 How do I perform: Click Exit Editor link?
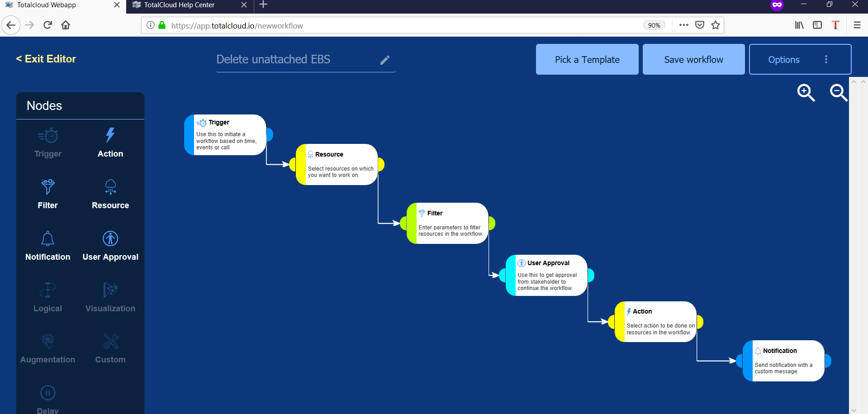(x=46, y=59)
